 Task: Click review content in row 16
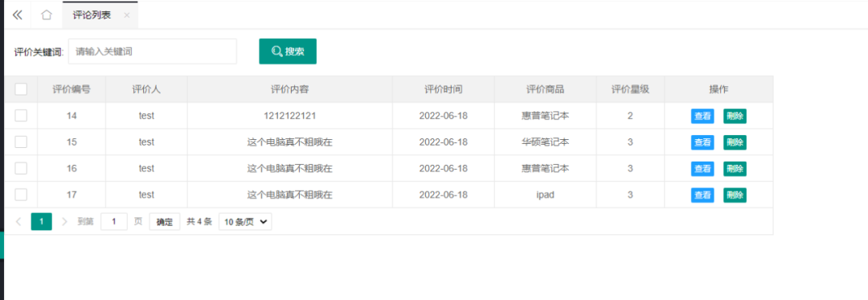(x=289, y=169)
